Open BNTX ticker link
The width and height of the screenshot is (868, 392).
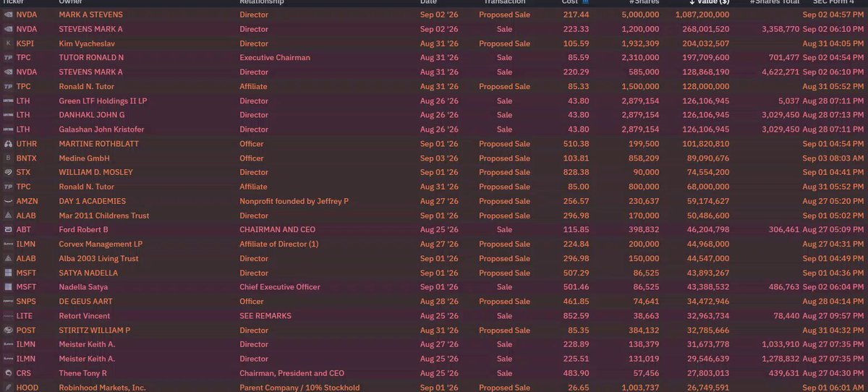point(27,158)
